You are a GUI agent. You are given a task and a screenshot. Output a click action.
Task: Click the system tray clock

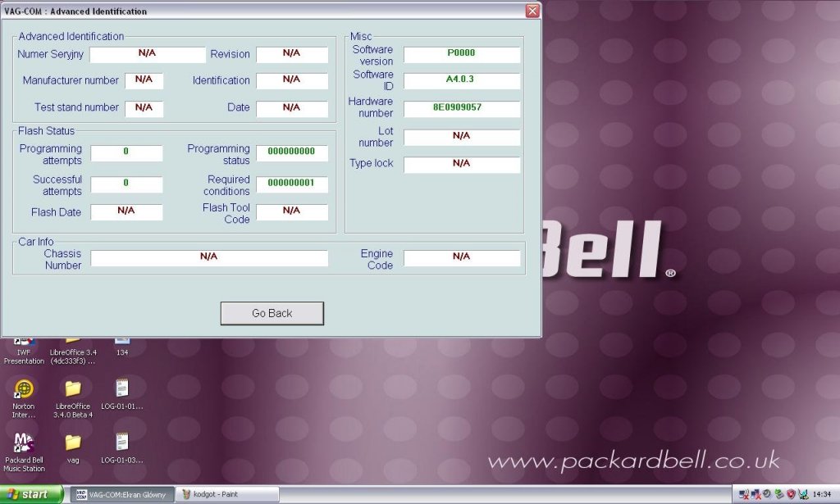point(822,494)
